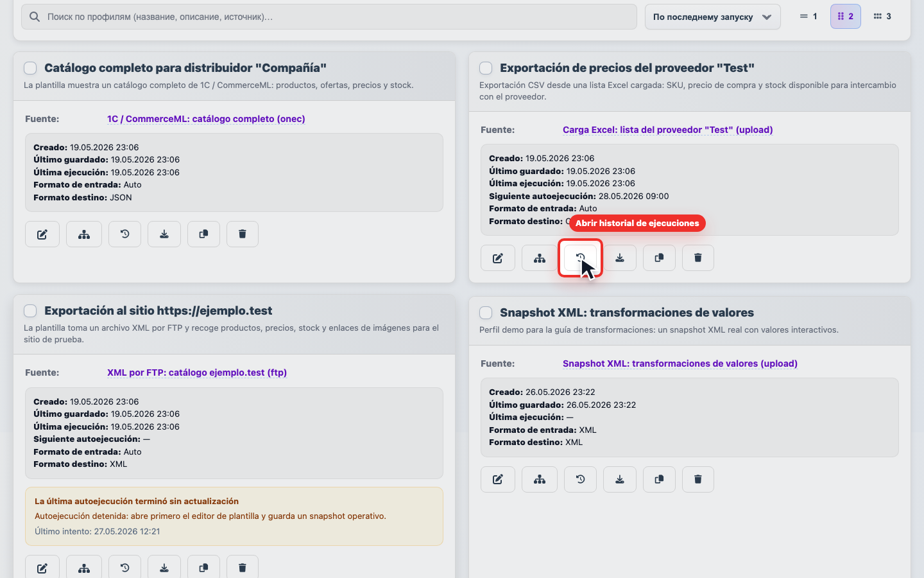This screenshot has height=578, width=924.
Task: Duplicate the Snapshot XML transformaciones profile
Action: tap(659, 479)
